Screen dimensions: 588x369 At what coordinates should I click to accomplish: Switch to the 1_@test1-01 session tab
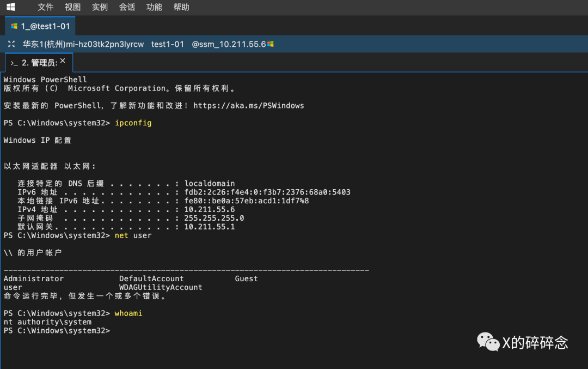tap(41, 26)
